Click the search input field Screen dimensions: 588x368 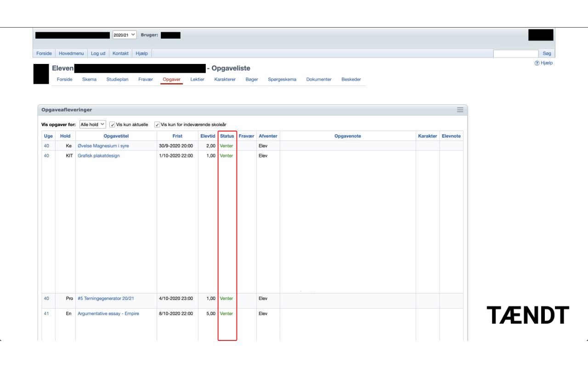click(516, 53)
